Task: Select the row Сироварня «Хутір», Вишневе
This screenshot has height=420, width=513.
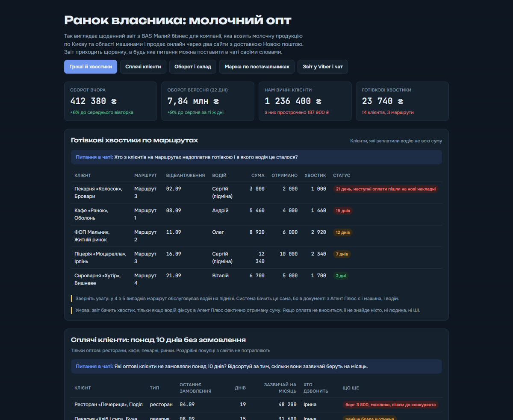Action: click(x=256, y=279)
